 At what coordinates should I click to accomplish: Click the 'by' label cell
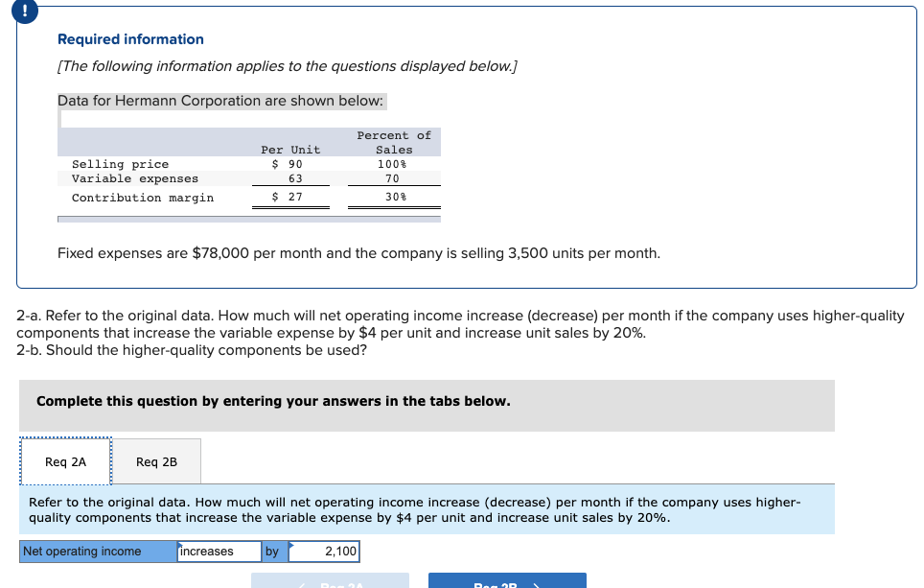[x=273, y=551]
